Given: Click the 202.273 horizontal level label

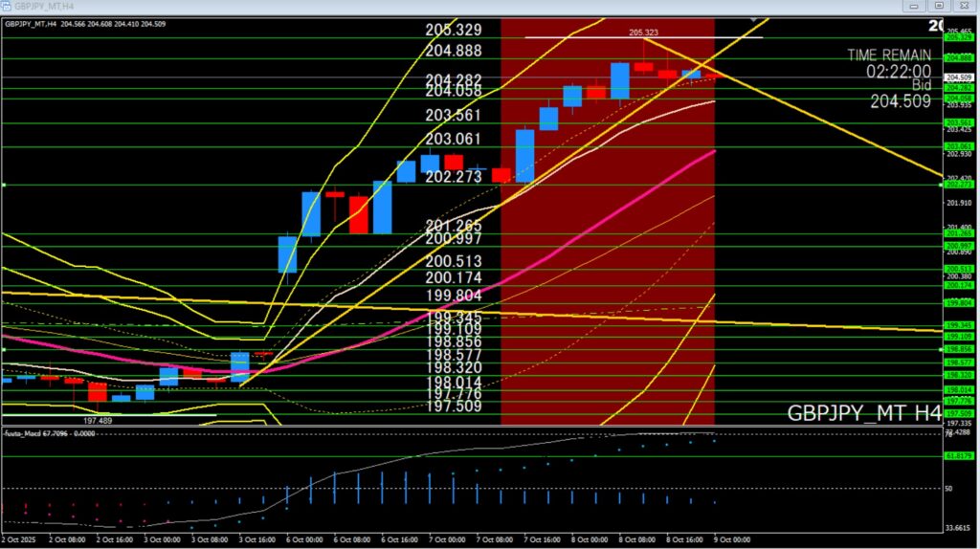Looking at the screenshot, I should [454, 177].
